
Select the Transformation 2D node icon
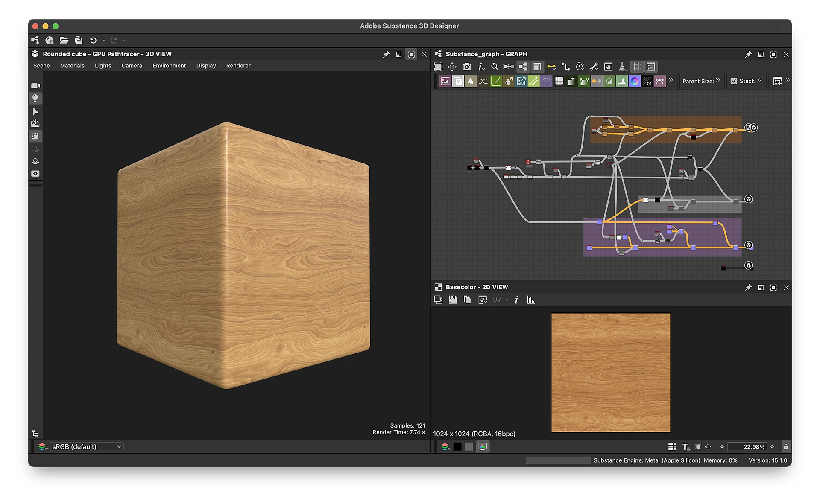(x=521, y=81)
